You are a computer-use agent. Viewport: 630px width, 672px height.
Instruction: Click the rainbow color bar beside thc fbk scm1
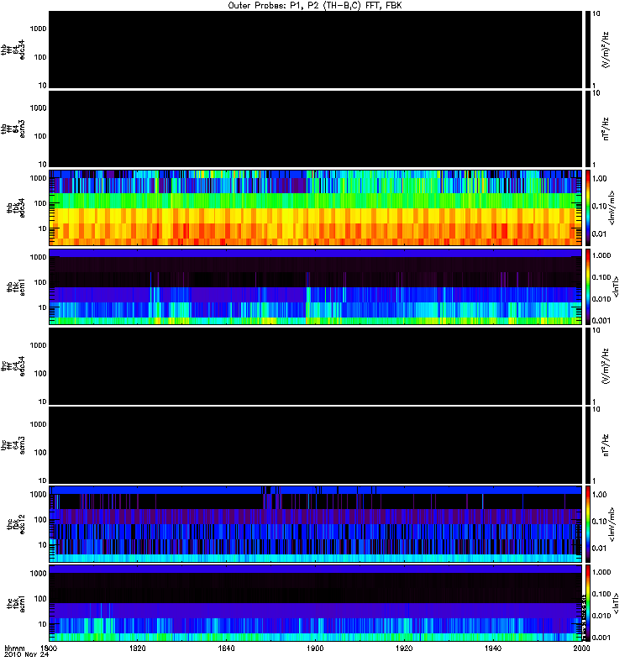click(x=588, y=603)
